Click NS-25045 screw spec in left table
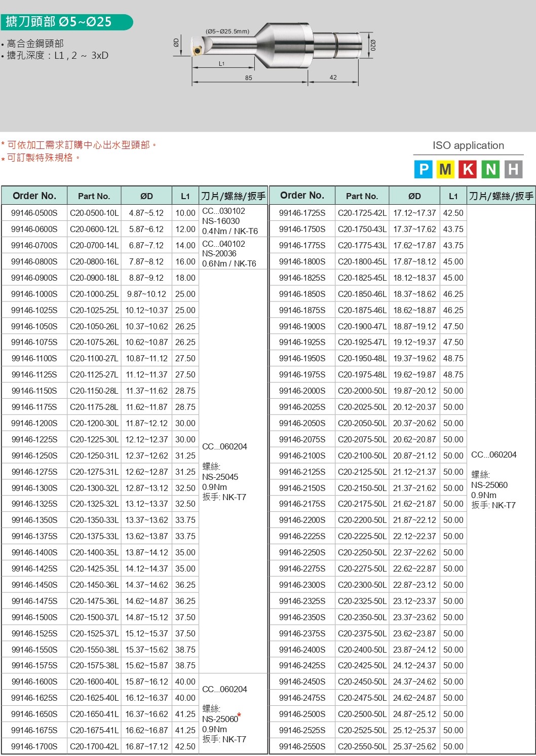The width and height of the screenshot is (536, 756). click(x=220, y=477)
